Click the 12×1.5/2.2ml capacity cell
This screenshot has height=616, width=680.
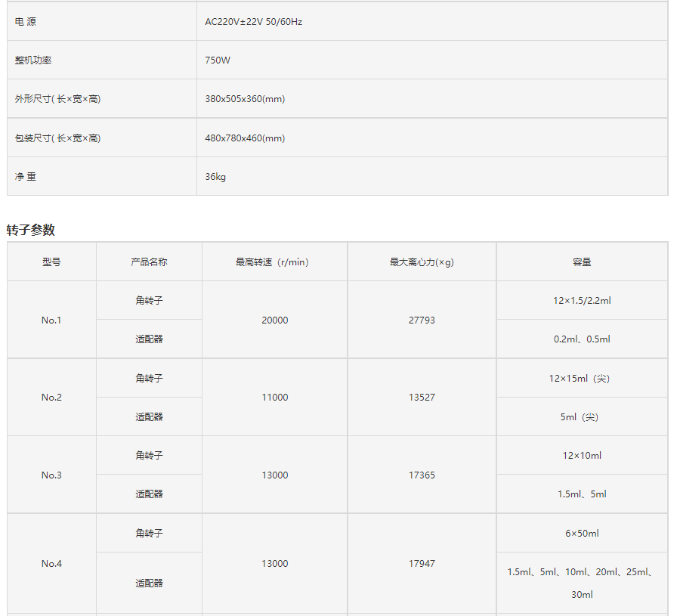point(582,301)
